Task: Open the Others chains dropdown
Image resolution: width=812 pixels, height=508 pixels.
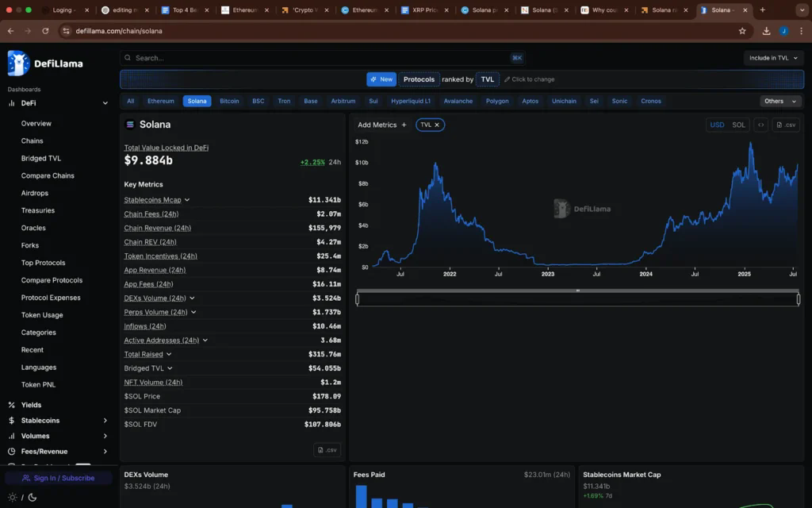Action: click(780, 101)
